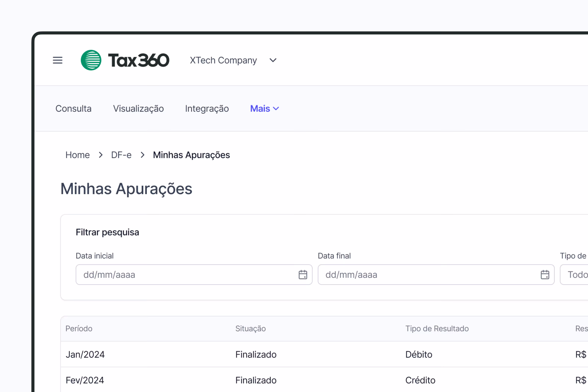This screenshot has height=392, width=588.
Task: Navigate to Home via breadcrumb
Action: point(78,155)
